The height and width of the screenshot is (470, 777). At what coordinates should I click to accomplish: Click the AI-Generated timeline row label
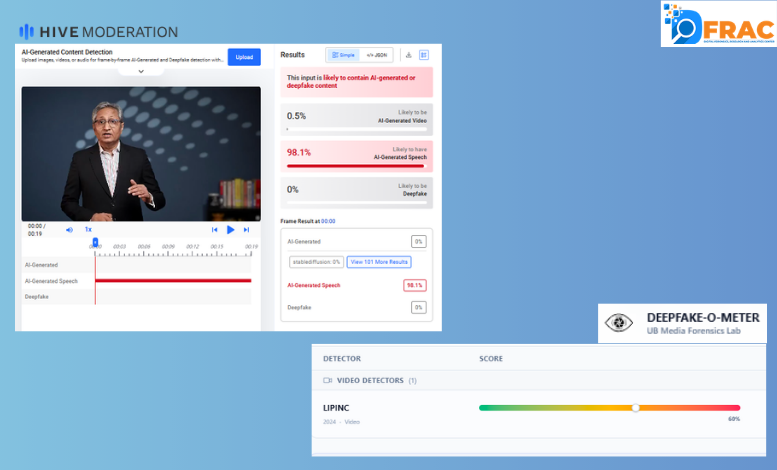(x=42, y=265)
